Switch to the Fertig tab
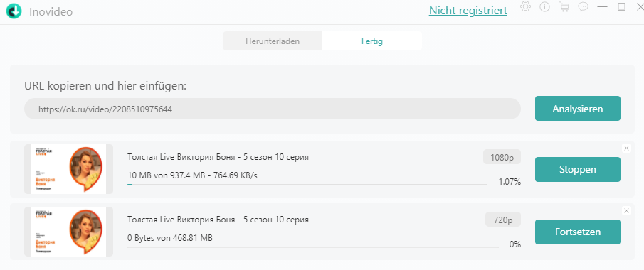The width and height of the screenshot is (644, 270). coord(372,41)
